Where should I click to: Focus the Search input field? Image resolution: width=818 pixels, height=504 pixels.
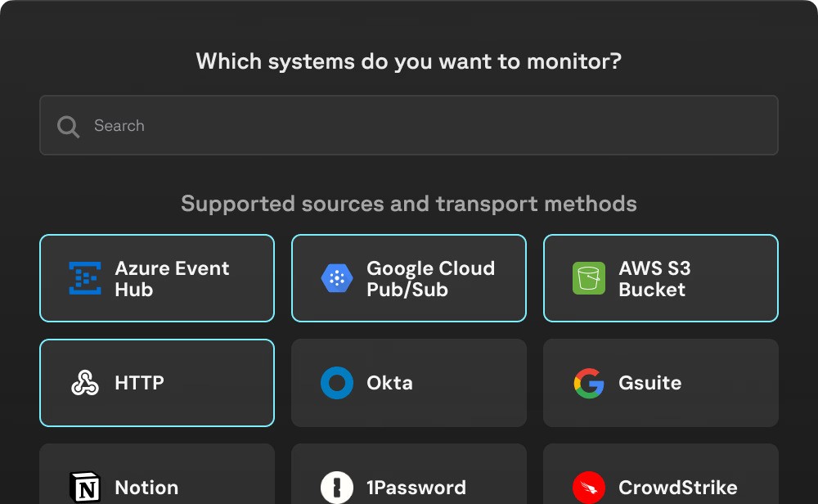point(408,125)
